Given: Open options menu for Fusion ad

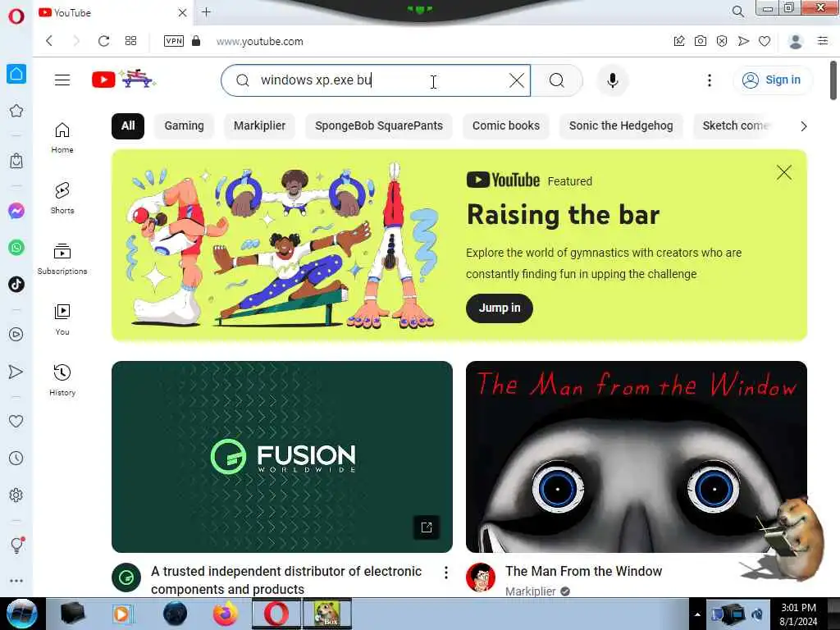Looking at the screenshot, I should pyautogui.click(x=445, y=573).
